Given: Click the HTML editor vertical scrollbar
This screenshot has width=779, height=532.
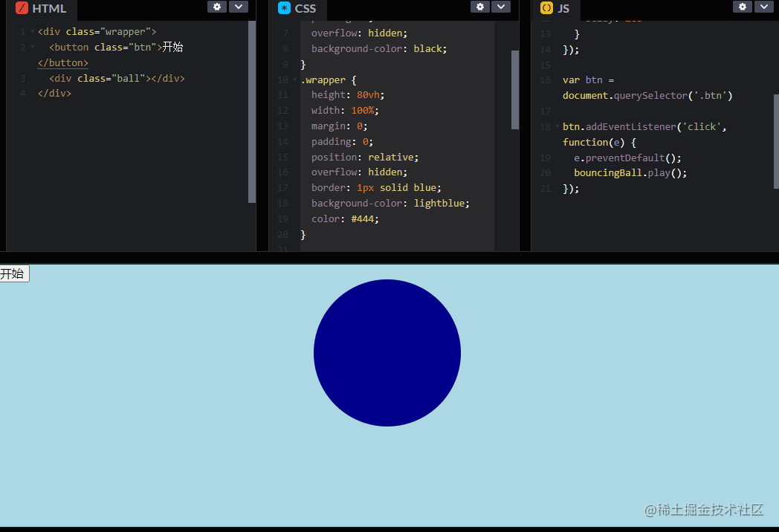Looking at the screenshot, I should pyautogui.click(x=252, y=111).
